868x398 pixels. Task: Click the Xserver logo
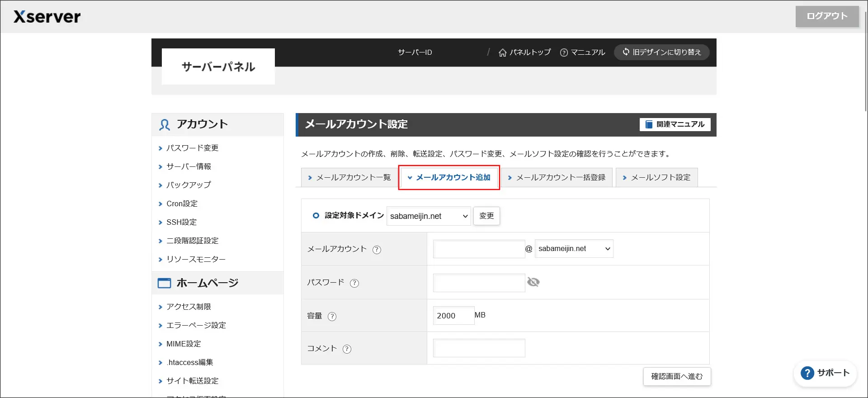(47, 17)
